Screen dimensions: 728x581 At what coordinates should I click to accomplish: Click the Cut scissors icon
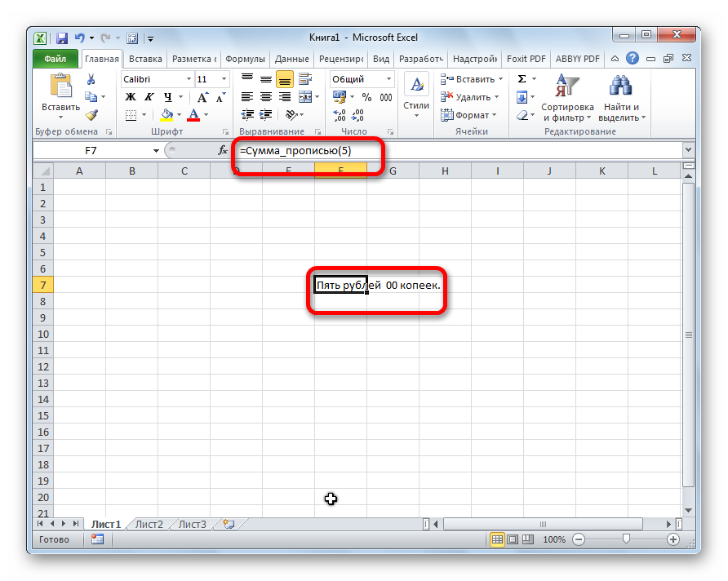tap(91, 79)
